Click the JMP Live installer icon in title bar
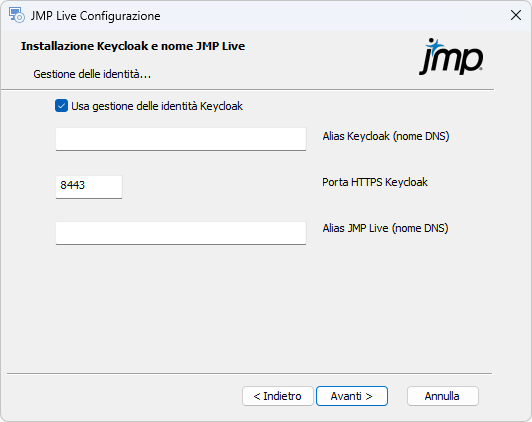 [x=17, y=16]
